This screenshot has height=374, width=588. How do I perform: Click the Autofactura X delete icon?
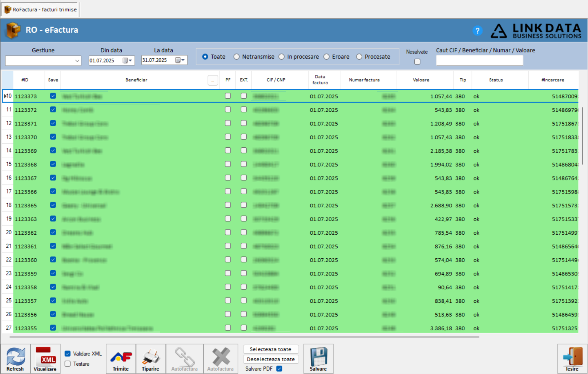(221, 359)
